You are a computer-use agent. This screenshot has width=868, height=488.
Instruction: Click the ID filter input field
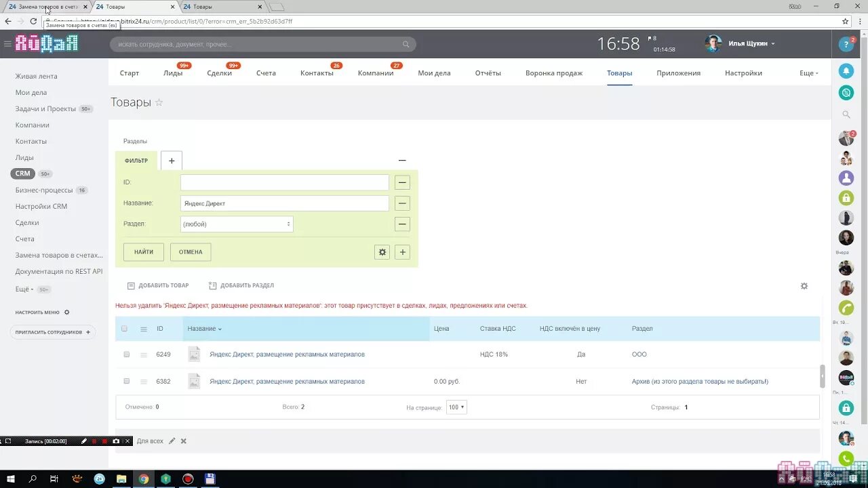pyautogui.click(x=285, y=182)
